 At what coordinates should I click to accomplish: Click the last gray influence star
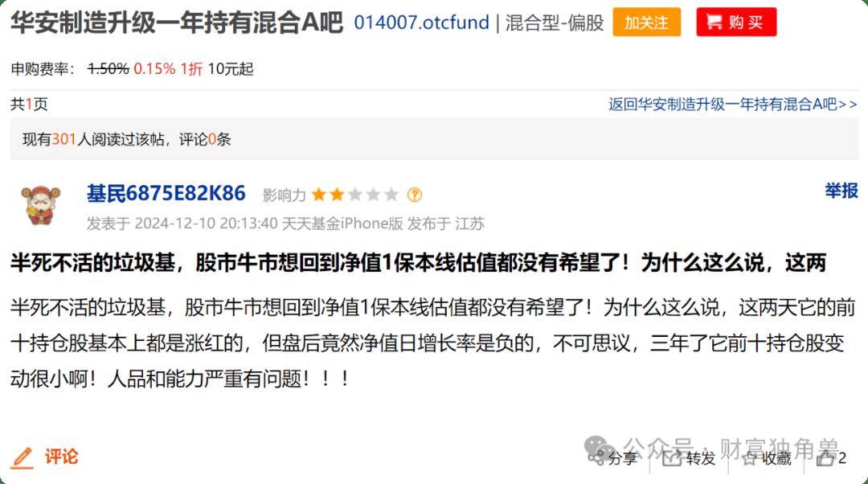click(391, 195)
